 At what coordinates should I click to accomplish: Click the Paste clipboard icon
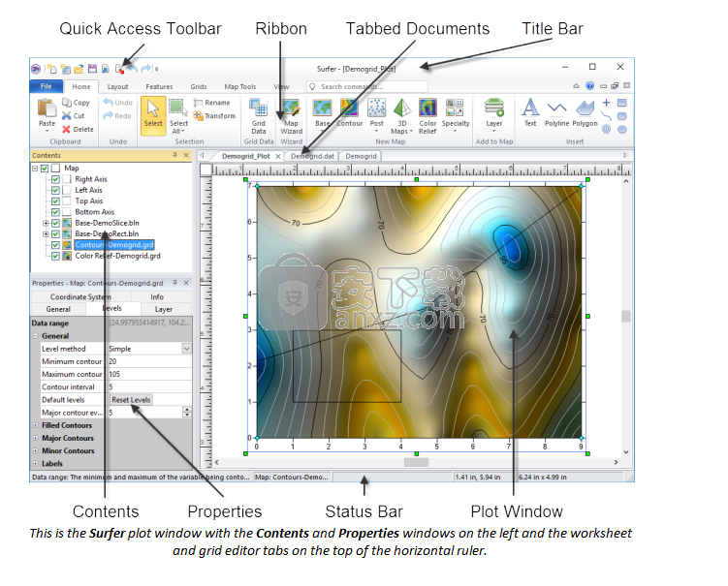point(47,108)
